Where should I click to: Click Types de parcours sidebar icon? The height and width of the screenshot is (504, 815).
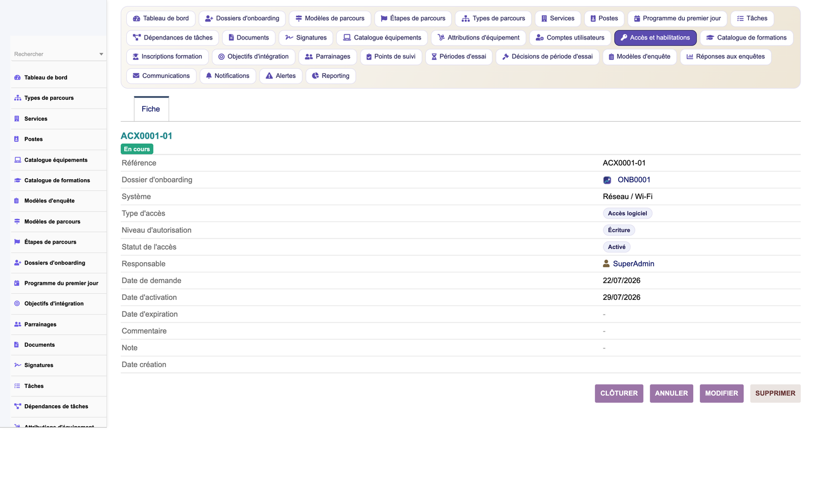coord(17,98)
